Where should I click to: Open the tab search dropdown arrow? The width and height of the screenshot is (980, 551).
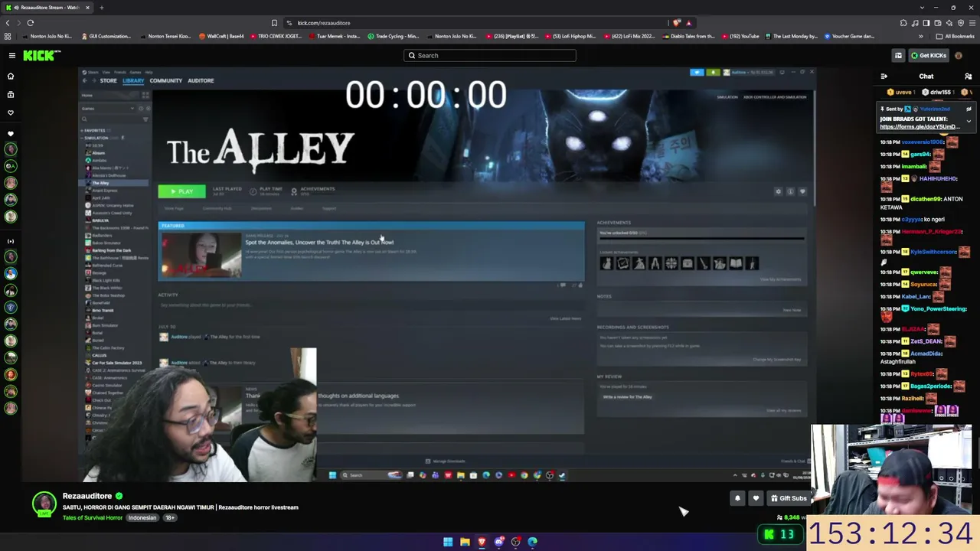click(923, 8)
